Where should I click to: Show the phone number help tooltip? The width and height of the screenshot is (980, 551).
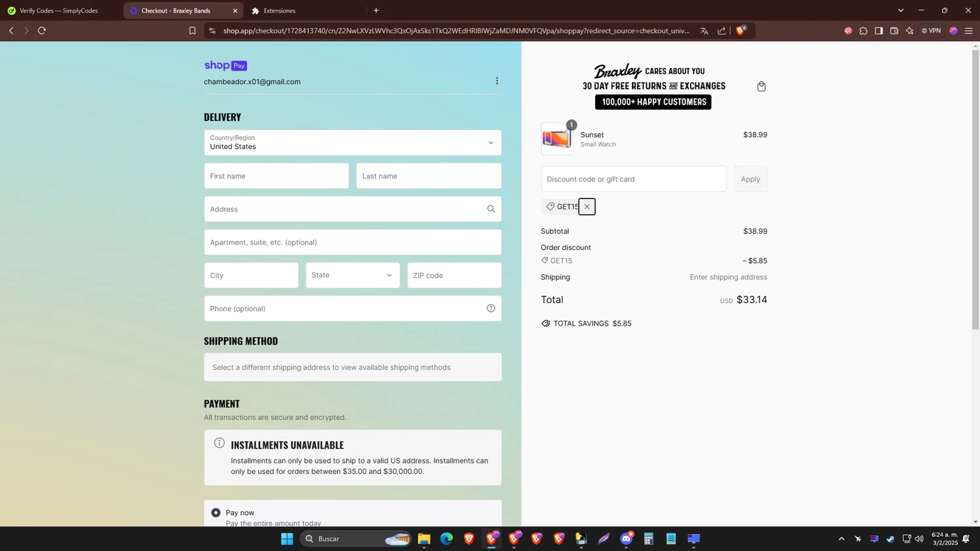click(491, 308)
